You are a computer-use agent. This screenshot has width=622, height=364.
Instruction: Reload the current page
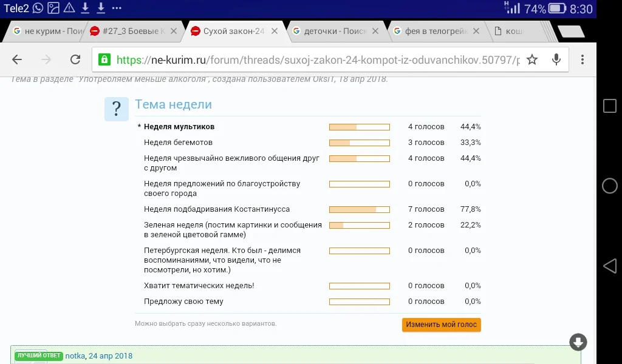[75, 59]
